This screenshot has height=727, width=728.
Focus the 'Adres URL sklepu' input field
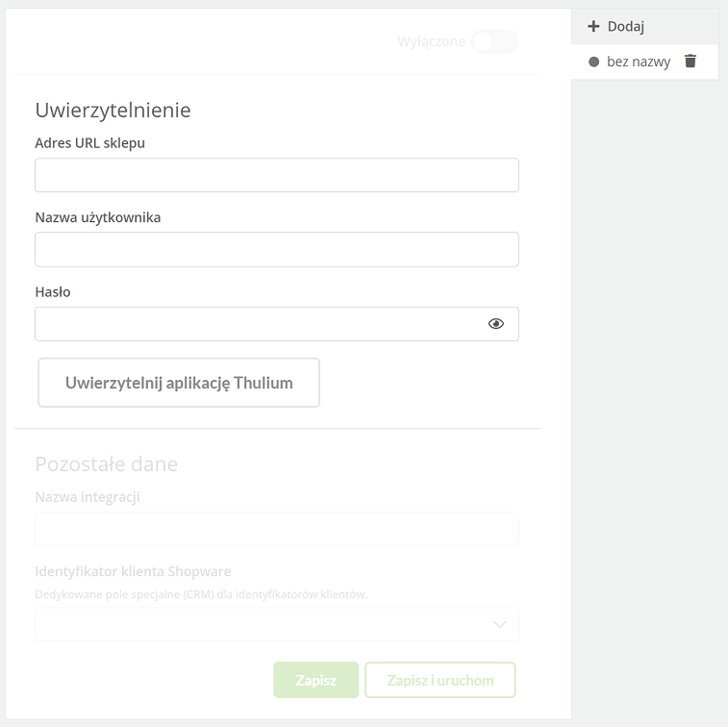277,175
